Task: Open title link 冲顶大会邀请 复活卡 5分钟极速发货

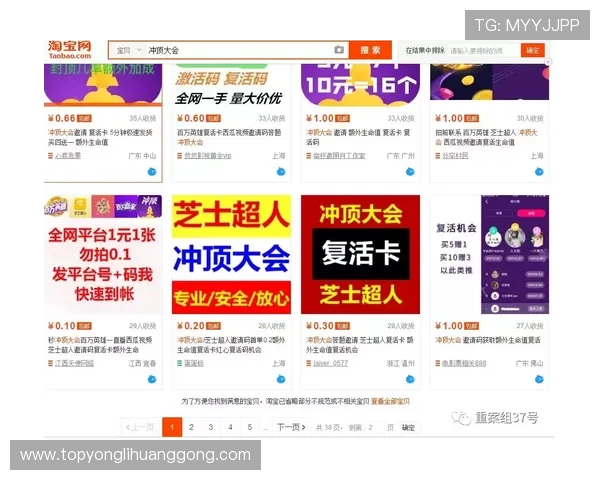Action: pos(100,137)
